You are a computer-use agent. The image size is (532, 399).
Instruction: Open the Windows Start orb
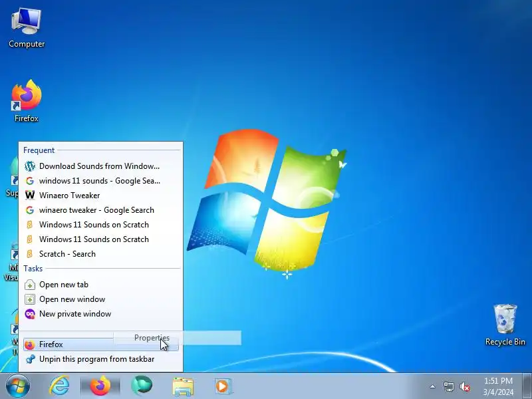tap(17, 386)
